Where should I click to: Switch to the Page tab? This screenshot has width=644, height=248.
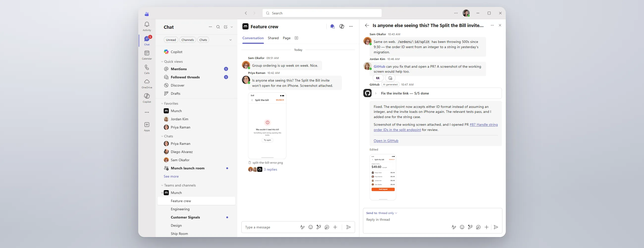point(287,38)
